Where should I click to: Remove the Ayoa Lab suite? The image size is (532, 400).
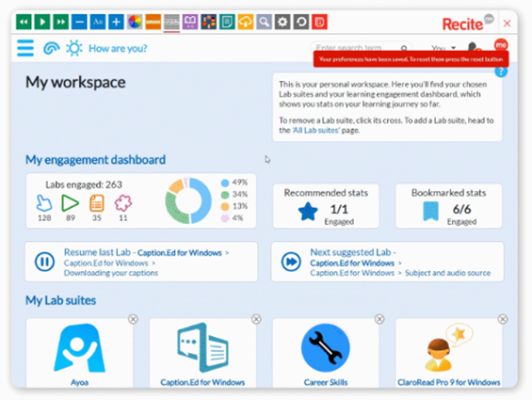133,319
